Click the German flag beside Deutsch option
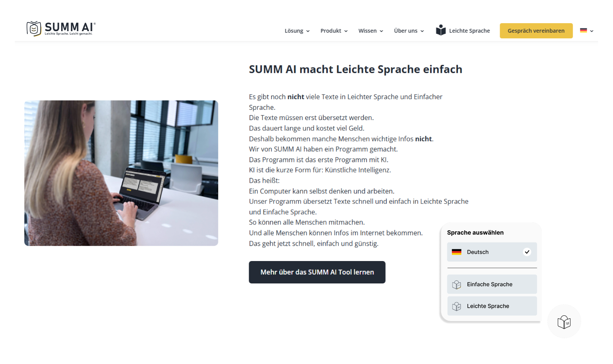 [x=456, y=252]
